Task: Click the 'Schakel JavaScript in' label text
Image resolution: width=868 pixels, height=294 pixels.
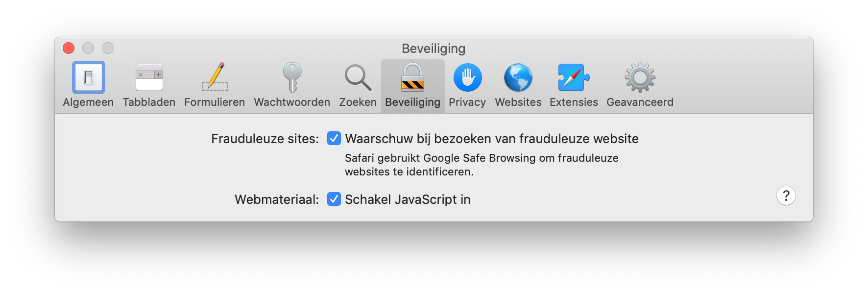Action: [x=408, y=199]
